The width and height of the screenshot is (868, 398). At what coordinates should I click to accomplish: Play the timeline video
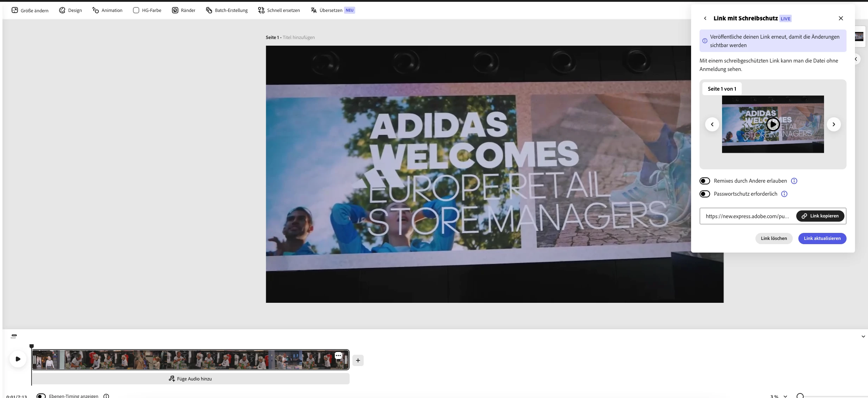[18, 359]
